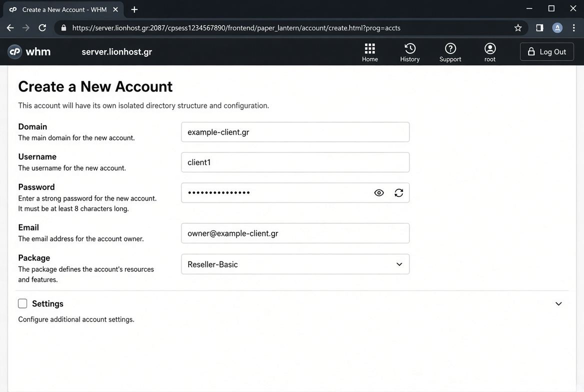Minimize the browser window

tap(529, 8)
